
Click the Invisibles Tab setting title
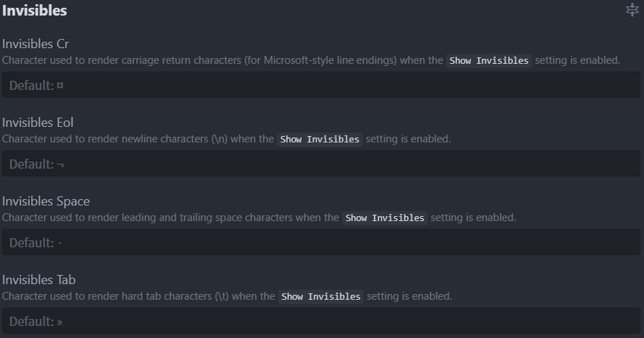click(39, 280)
